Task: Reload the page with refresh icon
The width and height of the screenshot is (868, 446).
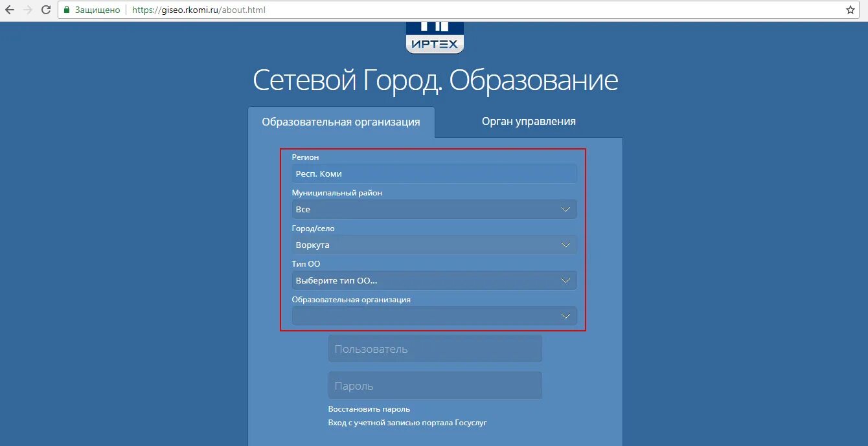Action: tap(46, 10)
